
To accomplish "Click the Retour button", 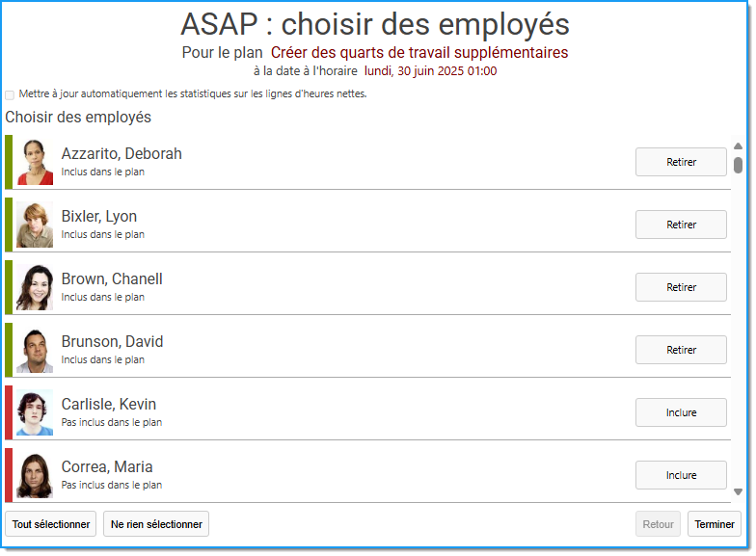I will (658, 524).
